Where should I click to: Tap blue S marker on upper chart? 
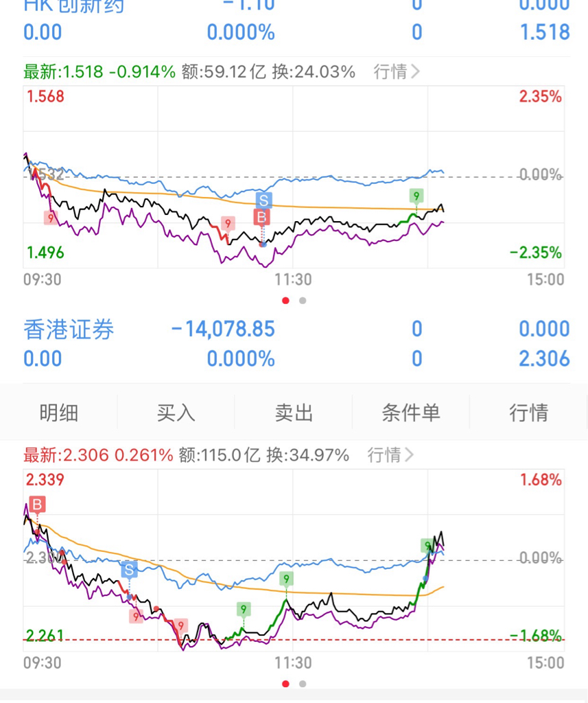pos(263,200)
